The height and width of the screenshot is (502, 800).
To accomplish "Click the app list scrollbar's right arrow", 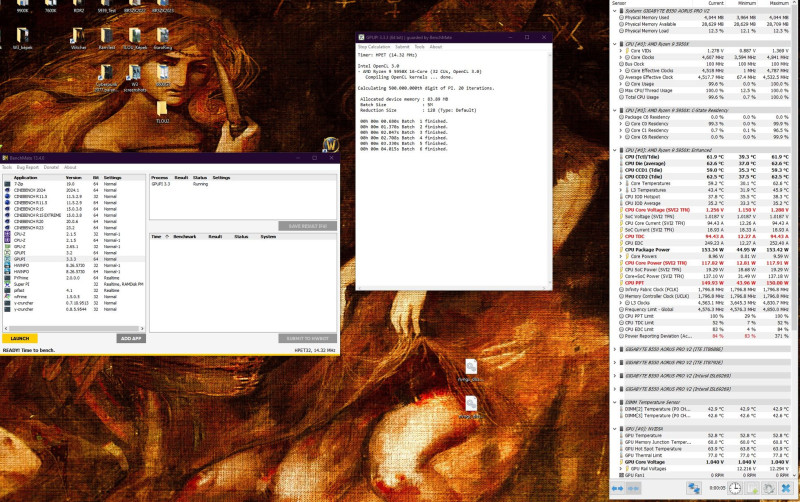I will [x=142, y=329].
